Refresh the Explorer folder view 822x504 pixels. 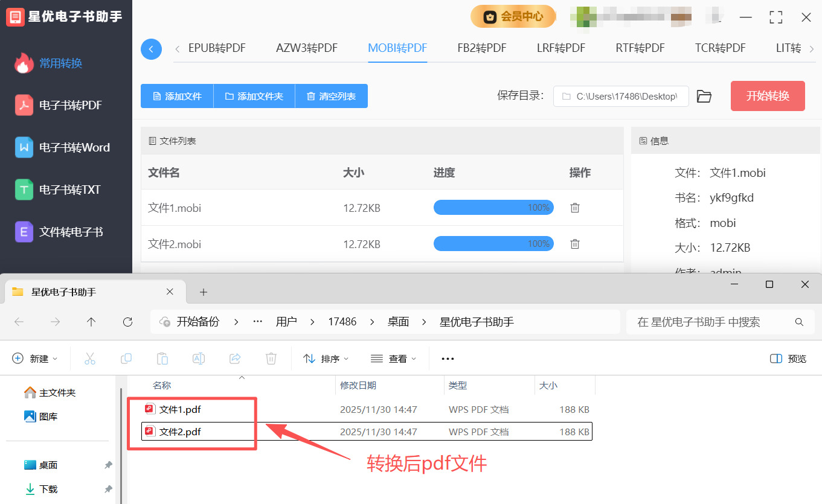pyautogui.click(x=127, y=322)
